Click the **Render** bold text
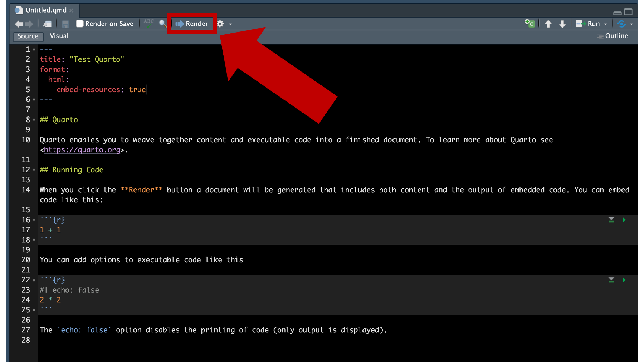This screenshot has height=362, width=644. pos(141,190)
